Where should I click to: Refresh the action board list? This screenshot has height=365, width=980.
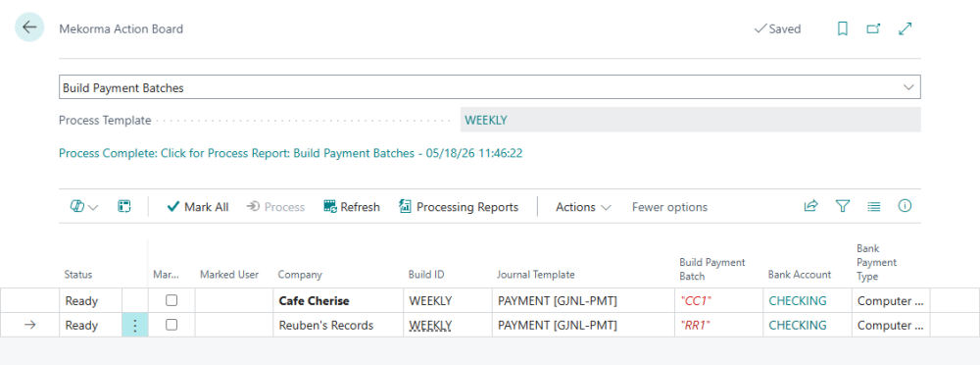[x=352, y=207]
